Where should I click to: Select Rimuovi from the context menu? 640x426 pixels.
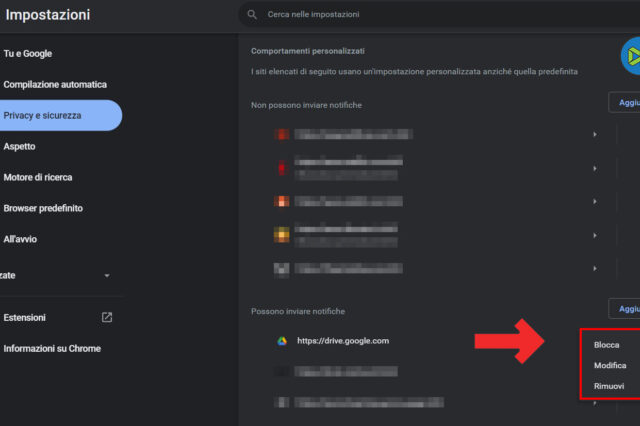(x=609, y=386)
